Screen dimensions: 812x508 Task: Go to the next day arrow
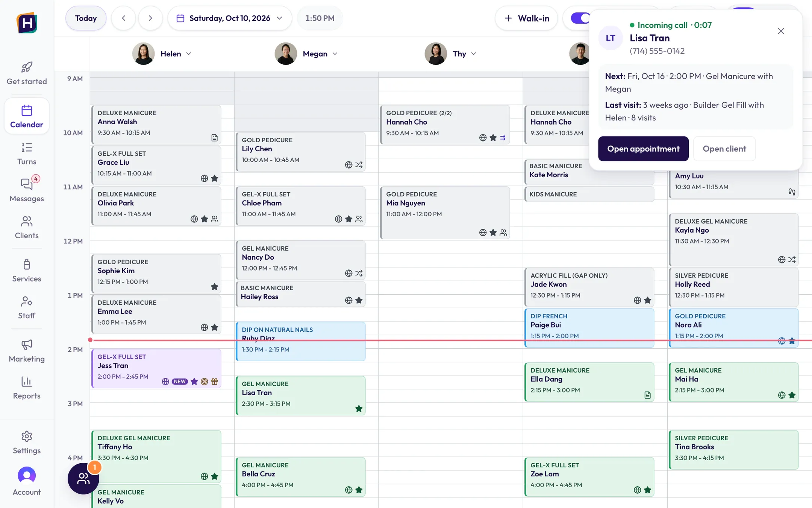tap(150, 18)
